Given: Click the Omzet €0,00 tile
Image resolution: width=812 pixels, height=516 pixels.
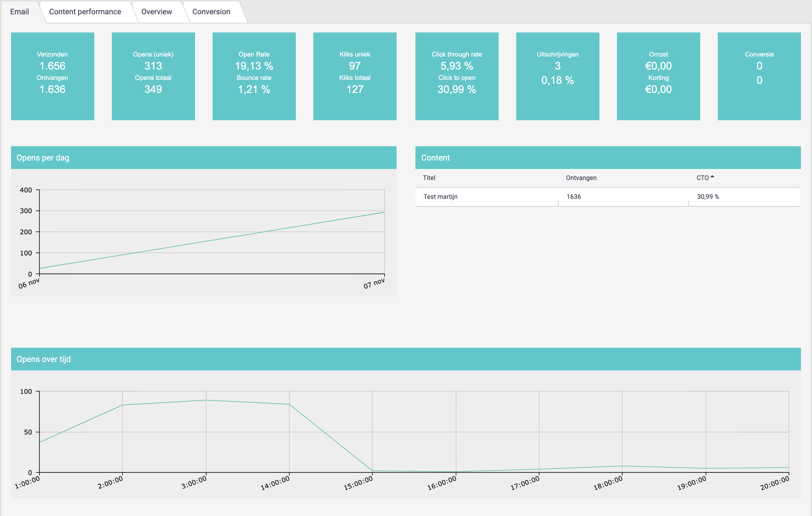Looking at the screenshot, I should pyautogui.click(x=659, y=76).
